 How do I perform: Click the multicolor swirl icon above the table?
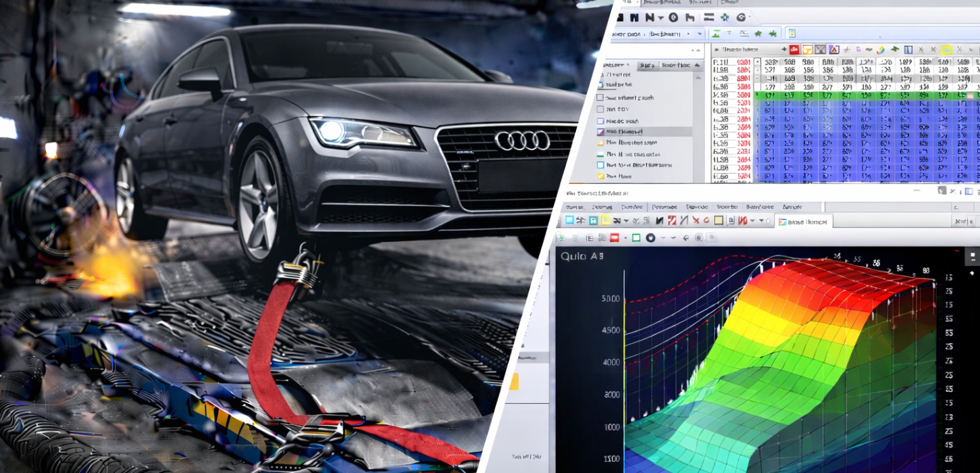[880, 50]
